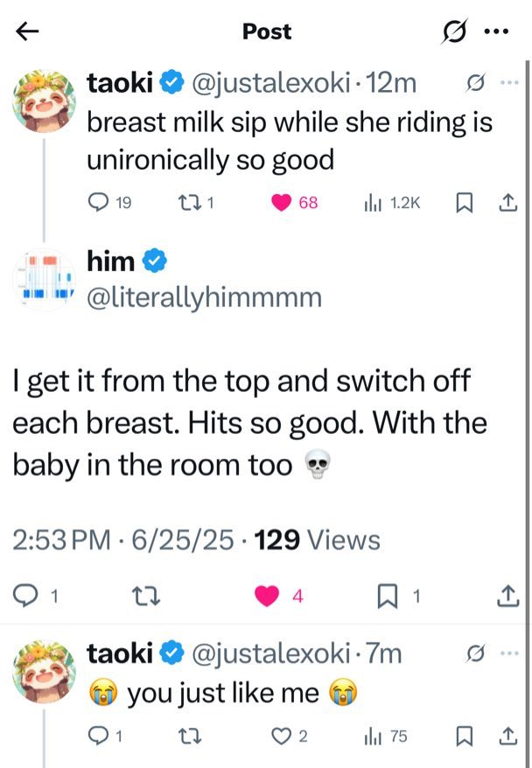Open the Grok icon in Post header
Screen dimensions: 532x768
point(455,31)
